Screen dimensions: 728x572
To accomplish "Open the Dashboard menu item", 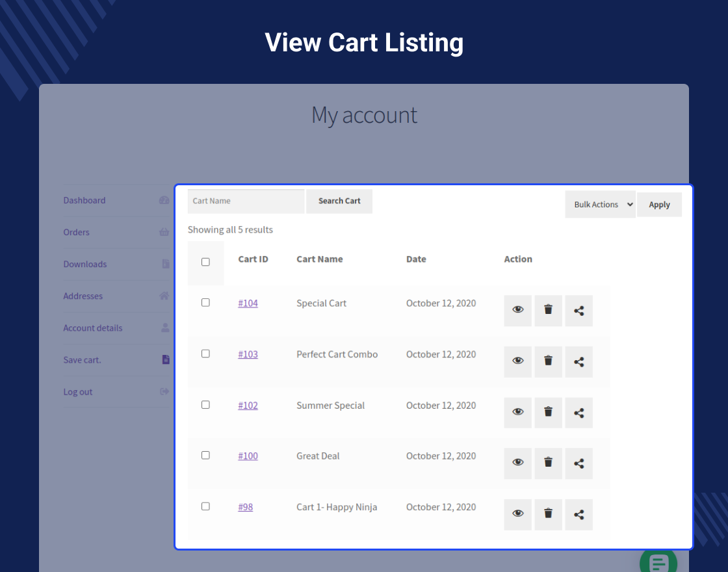I will click(x=84, y=200).
